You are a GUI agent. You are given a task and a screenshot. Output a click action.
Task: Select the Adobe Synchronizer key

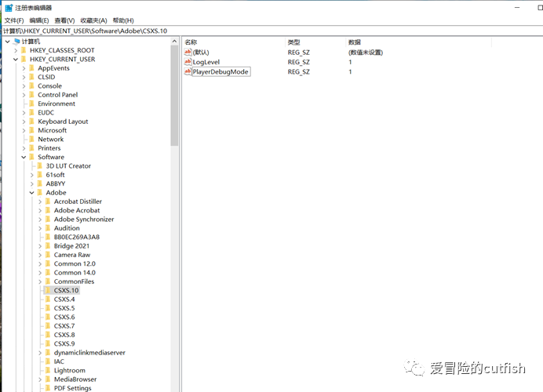[x=84, y=220]
